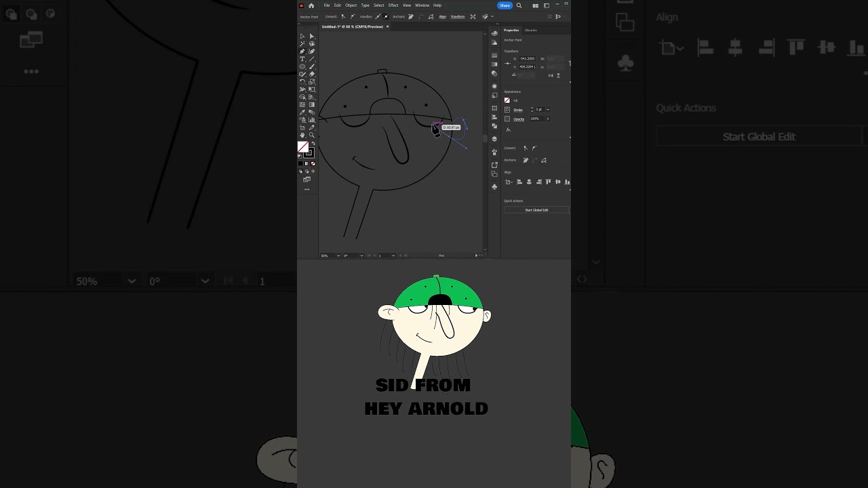
Task: Switch to the Libraries tab
Action: 530,30
